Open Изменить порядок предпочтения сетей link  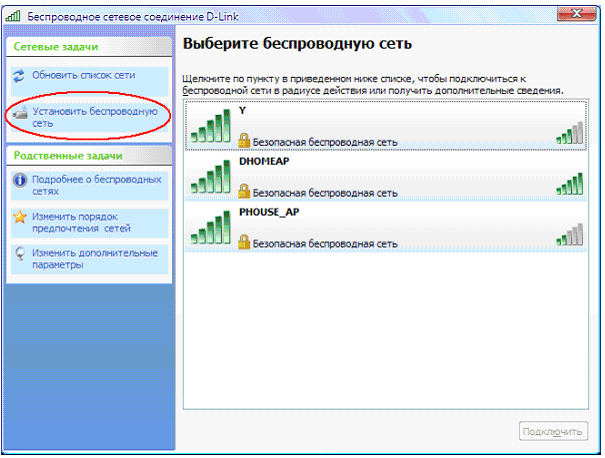point(81,223)
